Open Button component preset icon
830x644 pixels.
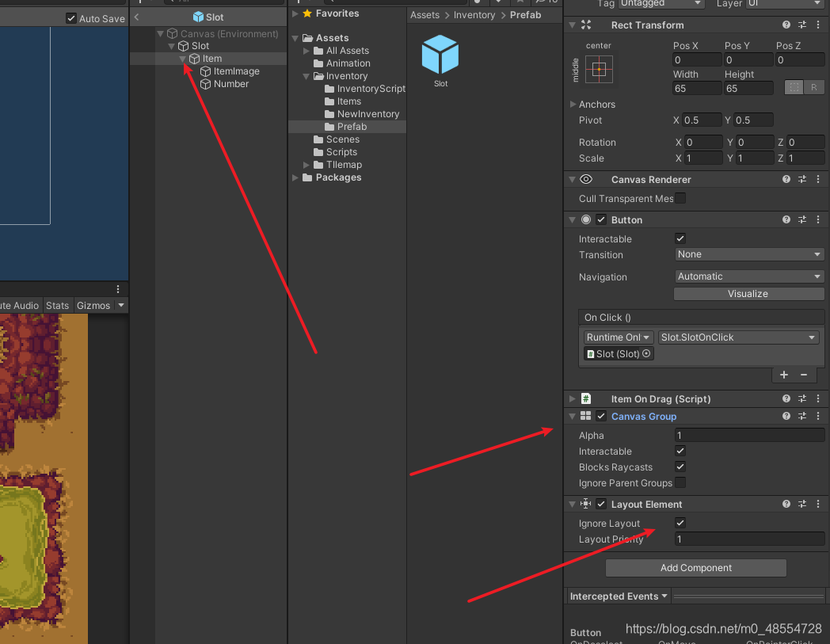[802, 219]
